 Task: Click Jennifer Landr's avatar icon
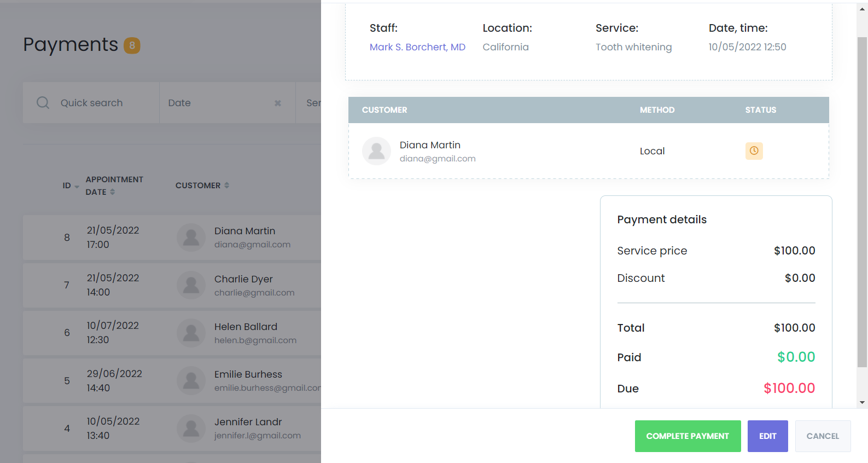pyautogui.click(x=191, y=428)
